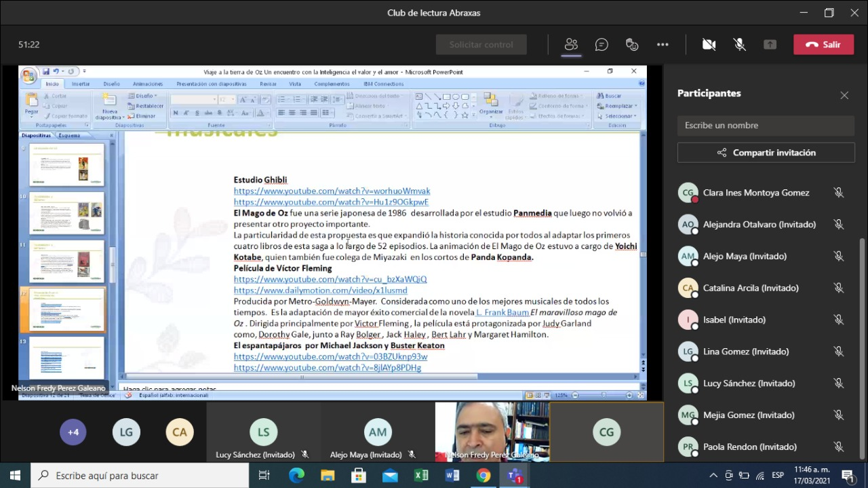Open the Insertar ribbon tab
868x488 pixels.
tap(81, 84)
